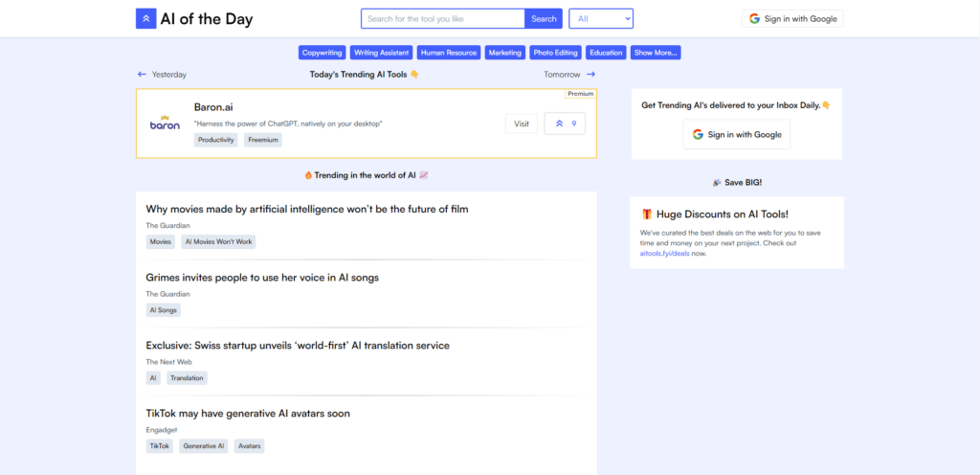Screen dimensions: 980x475
Task: Click the Generative AI tag
Action: 203,446
